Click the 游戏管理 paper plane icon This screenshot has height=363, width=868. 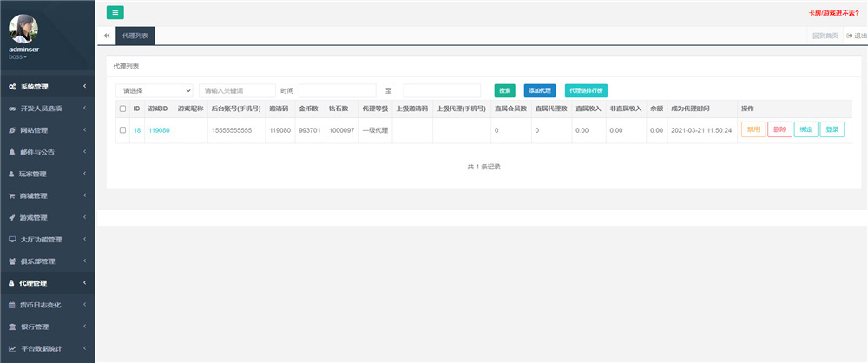[x=12, y=217]
